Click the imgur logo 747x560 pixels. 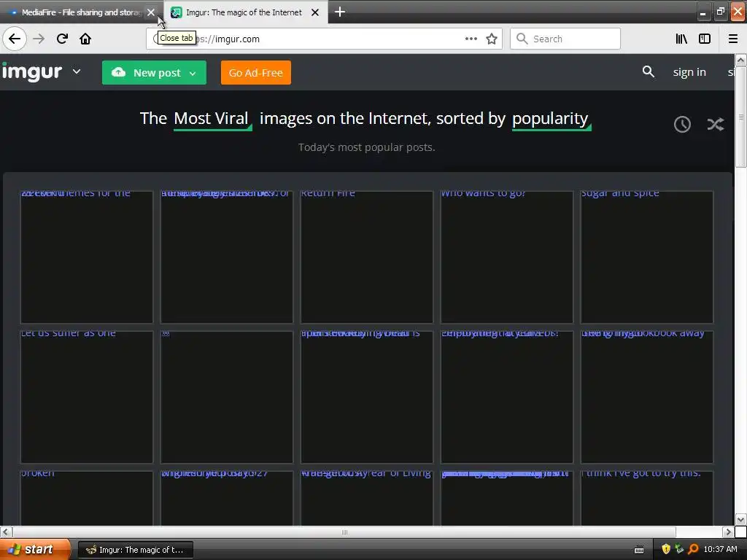click(x=32, y=72)
